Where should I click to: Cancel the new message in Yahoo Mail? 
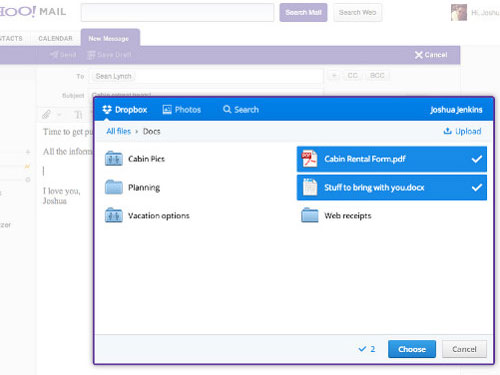[x=431, y=55]
